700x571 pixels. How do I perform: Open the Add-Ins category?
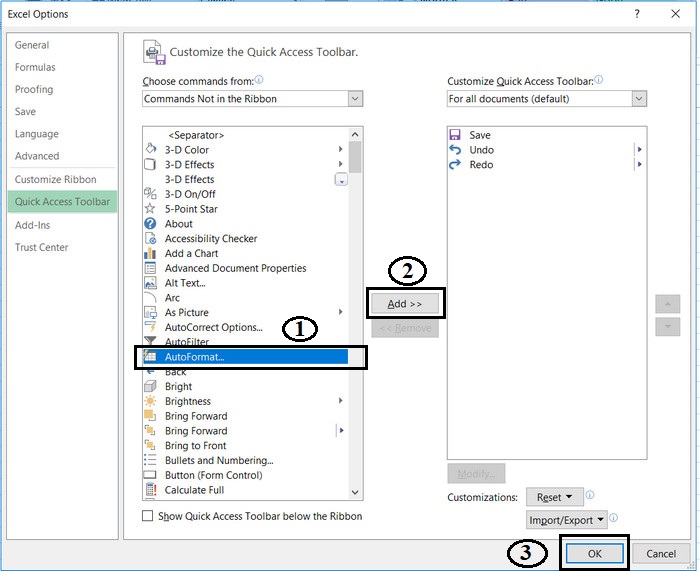(x=32, y=225)
